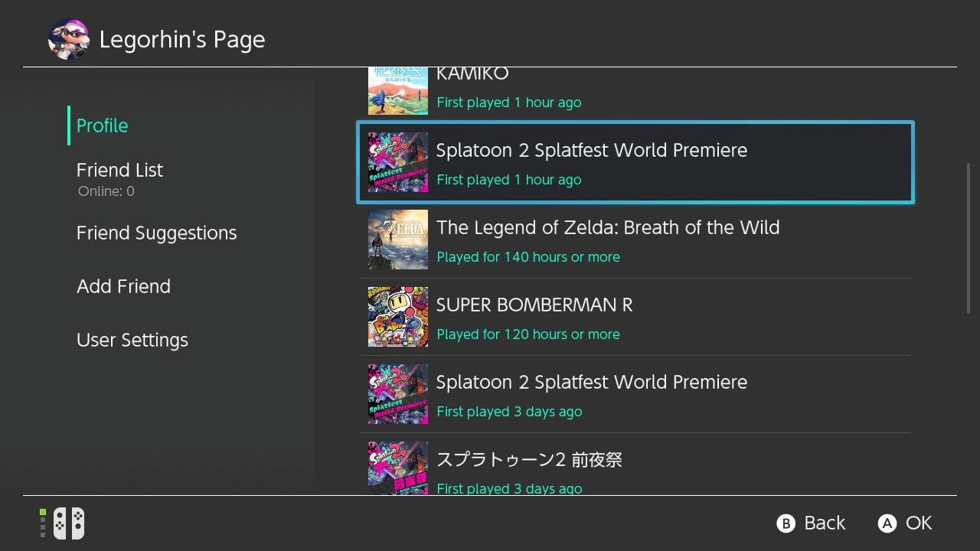Select the Profile menu item
The width and height of the screenshot is (980, 551).
click(x=103, y=126)
